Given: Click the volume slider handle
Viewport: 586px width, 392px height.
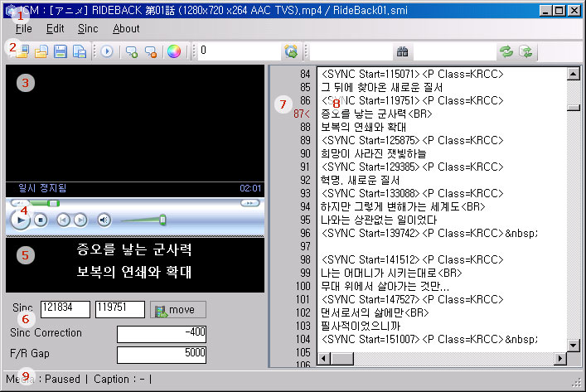Looking at the screenshot, I should (x=162, y=220).
